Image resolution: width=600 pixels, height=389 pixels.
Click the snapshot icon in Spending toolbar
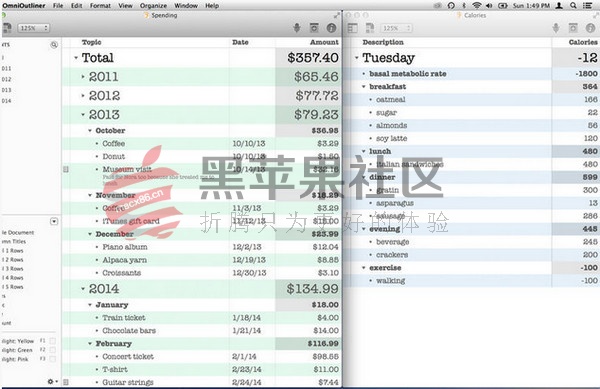(314, 28)
